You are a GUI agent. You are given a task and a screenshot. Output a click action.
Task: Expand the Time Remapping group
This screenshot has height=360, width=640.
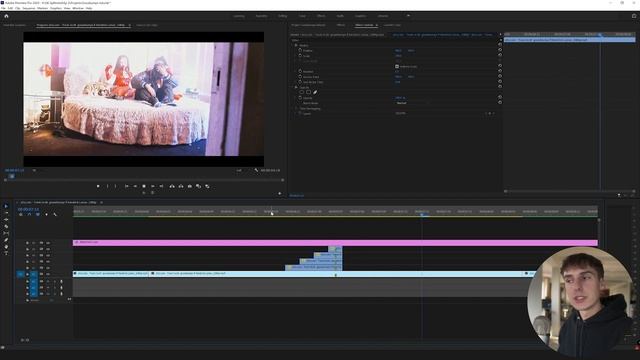tap(296, 109)
